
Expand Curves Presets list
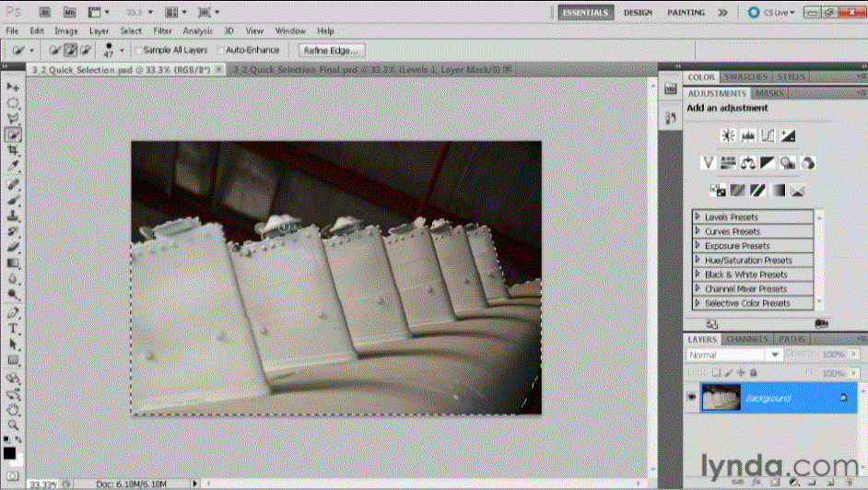698,231
